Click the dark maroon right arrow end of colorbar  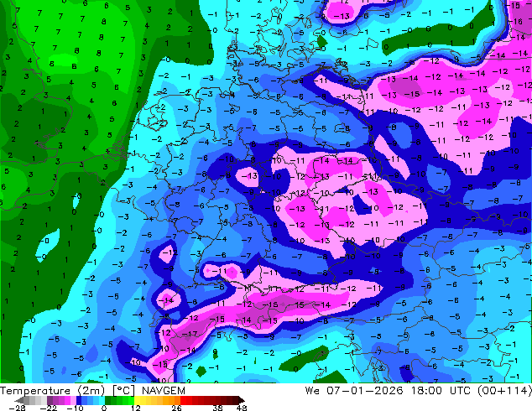(x=241, y=400)
